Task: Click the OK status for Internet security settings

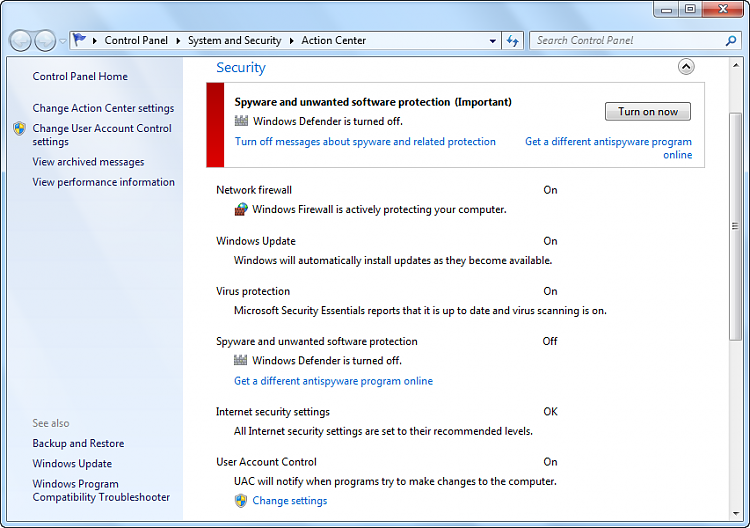Action: click(x=550, y=412)
